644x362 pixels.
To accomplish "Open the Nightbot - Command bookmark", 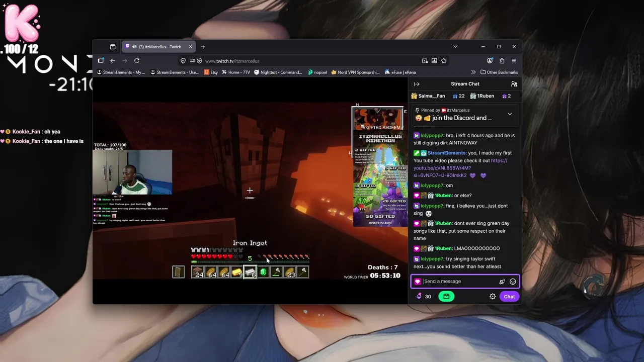I will coord(278,72).
